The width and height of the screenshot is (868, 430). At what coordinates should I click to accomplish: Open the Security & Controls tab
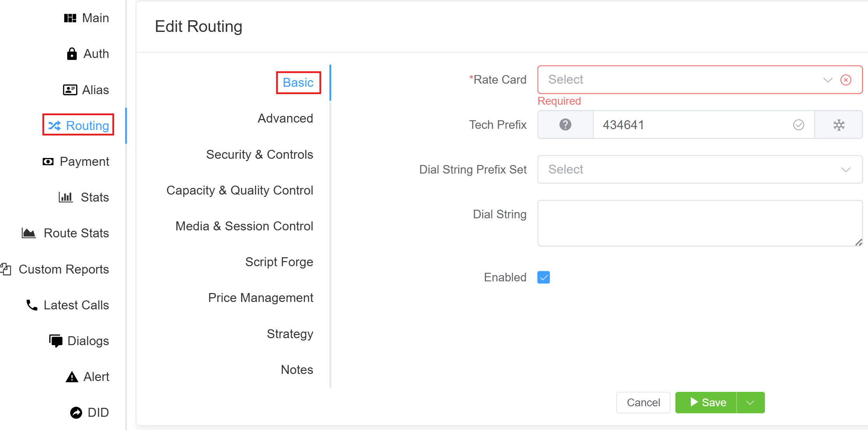(259, 154)
